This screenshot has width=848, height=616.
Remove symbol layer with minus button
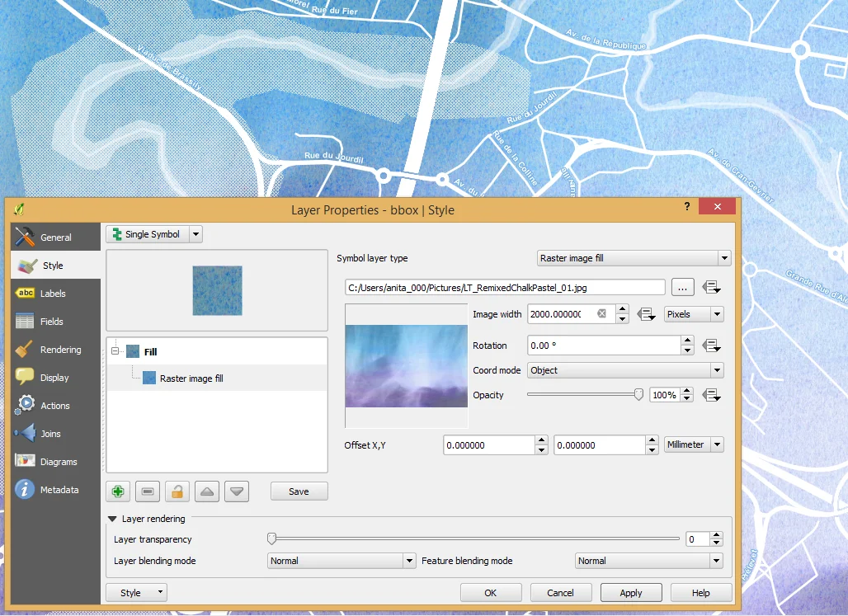click(148, 491)
